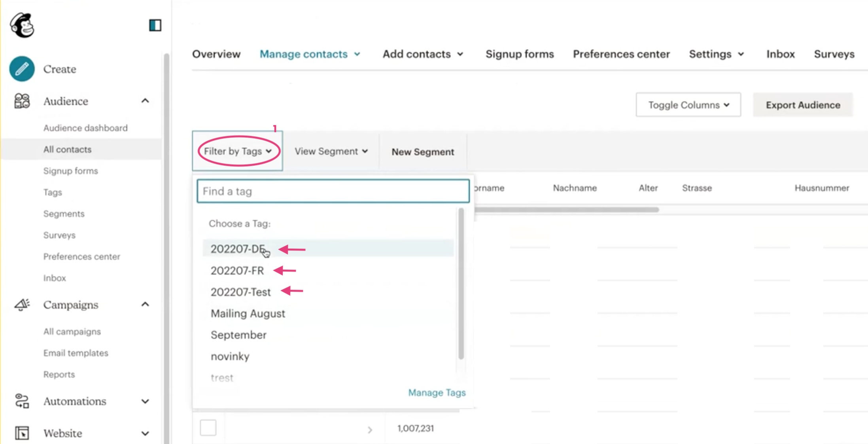Click the Website layout icon
Viewport: 868px width, 444px height.
[22, 433]
